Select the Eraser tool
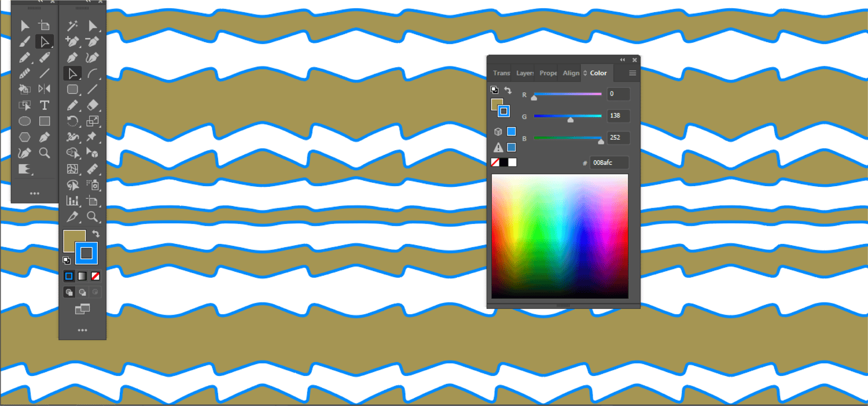This screenshot has height=406, width=868. click(93, 105)
